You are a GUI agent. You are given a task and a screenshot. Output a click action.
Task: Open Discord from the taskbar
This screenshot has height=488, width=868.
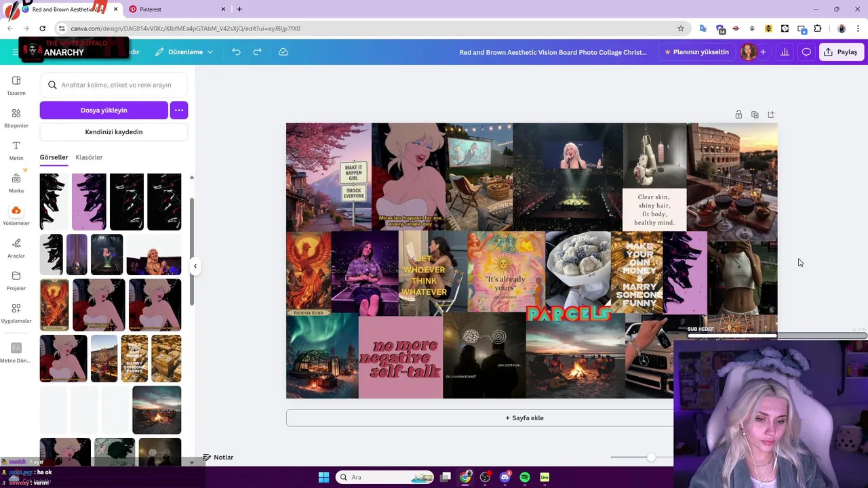click(x=505, y=477)
